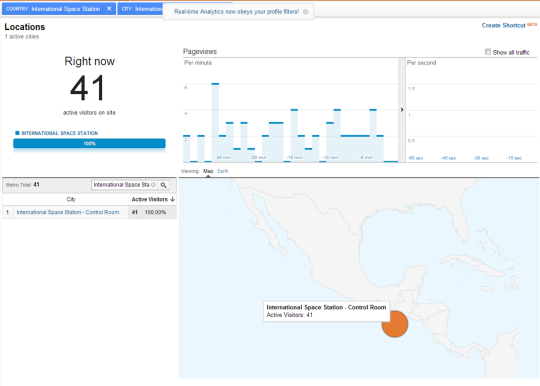Expand the per-second chart arrow
540x386 pixels.
(x=402, y=109)
